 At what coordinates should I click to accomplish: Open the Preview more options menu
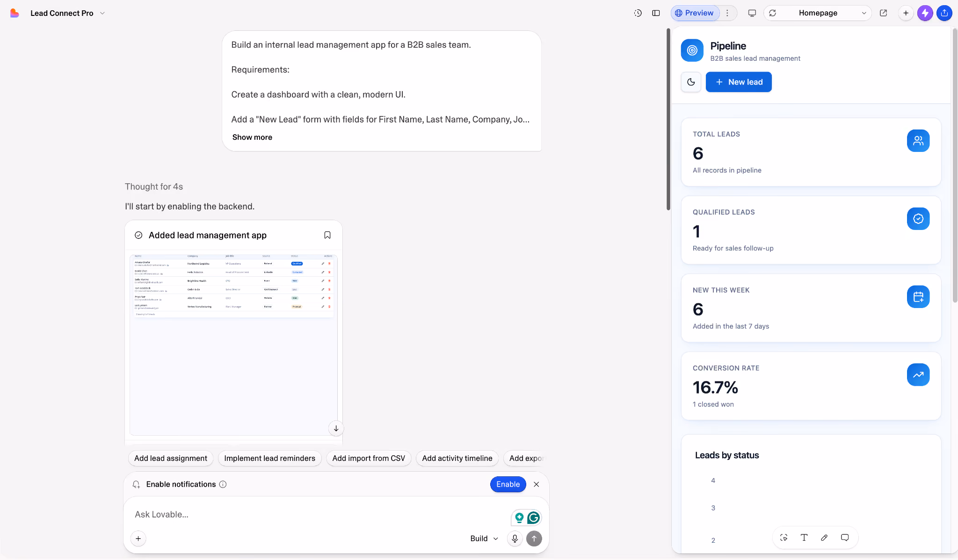point(727,13)
